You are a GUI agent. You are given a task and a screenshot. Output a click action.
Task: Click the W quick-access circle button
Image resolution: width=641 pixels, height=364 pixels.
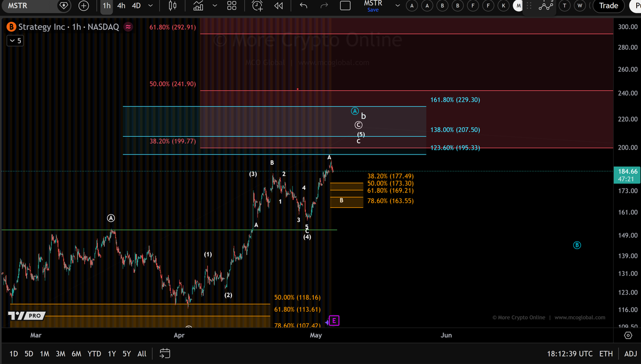click(x=580, y=6)
